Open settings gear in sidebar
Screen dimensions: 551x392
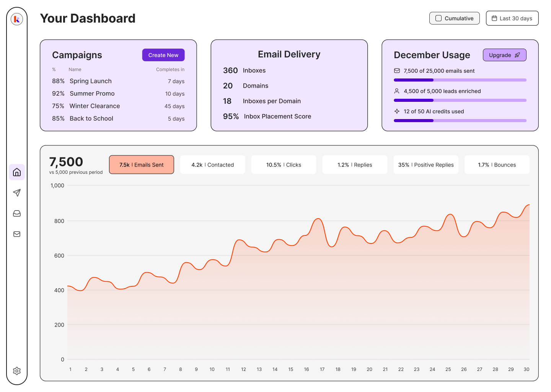click(17, 371)
